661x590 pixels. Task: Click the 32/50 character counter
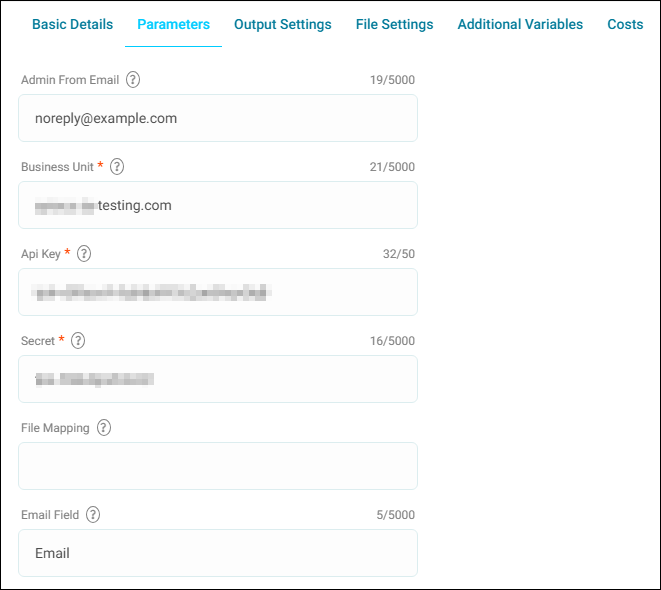pyautogui.click(x=398, y=254)
